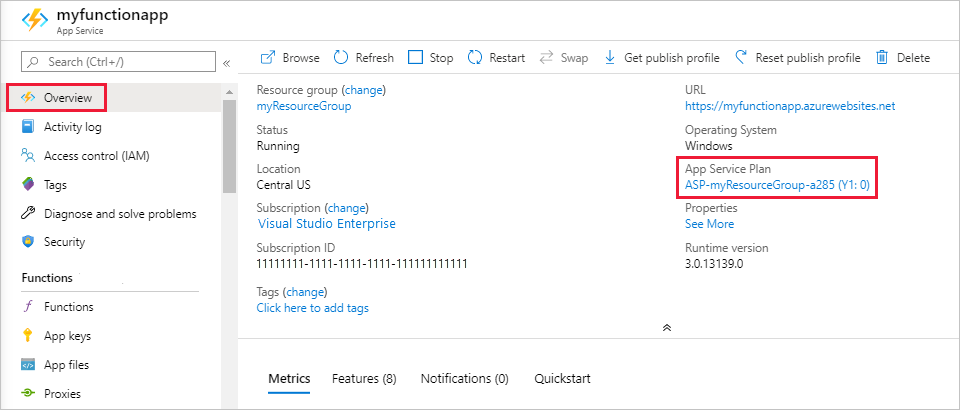Screen dimensions: 960x410
Task: Click the Functions script icon
Action: [28, 307]
